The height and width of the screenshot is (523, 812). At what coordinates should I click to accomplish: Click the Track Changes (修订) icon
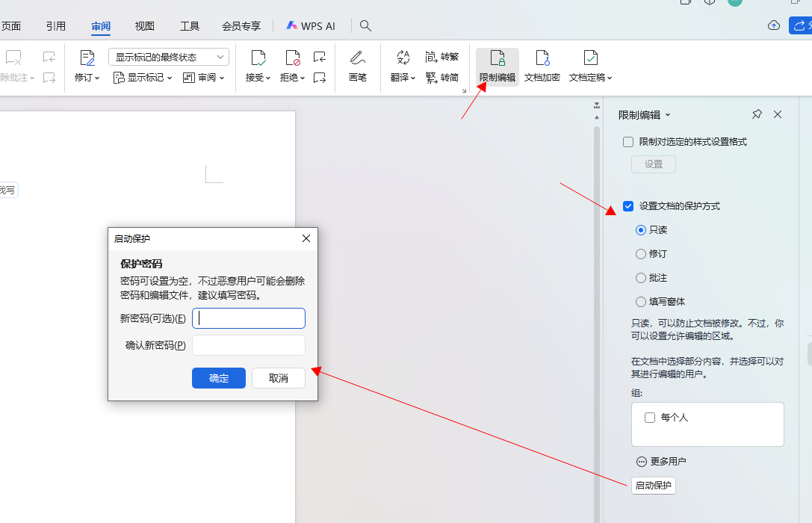pos(87,58)
